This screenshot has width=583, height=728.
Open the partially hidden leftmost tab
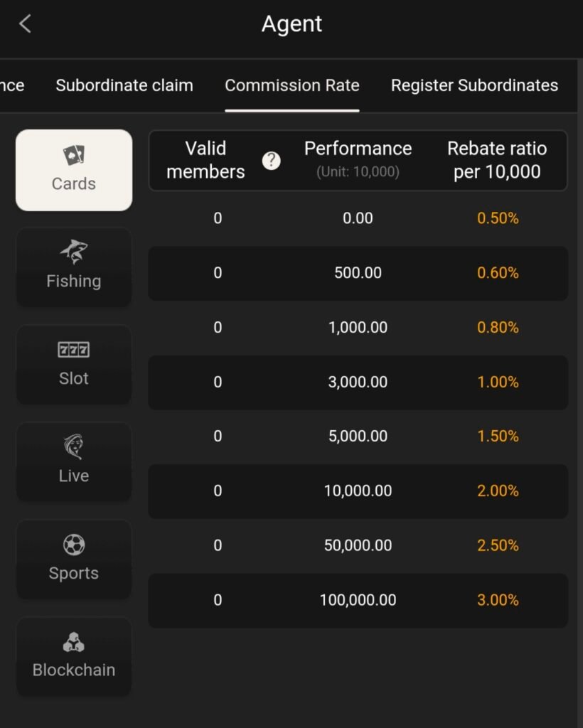pos(12,85)
